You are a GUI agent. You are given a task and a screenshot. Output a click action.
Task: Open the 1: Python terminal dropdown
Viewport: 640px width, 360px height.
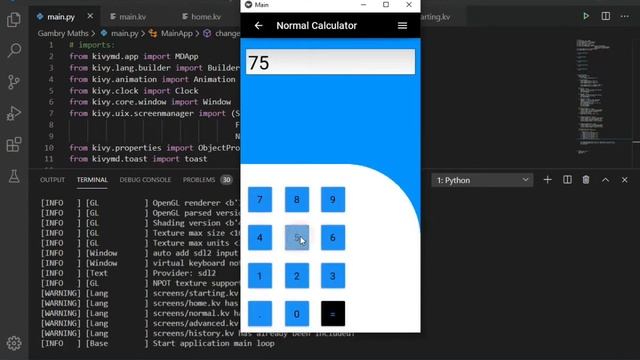click(x=482, y=180)
